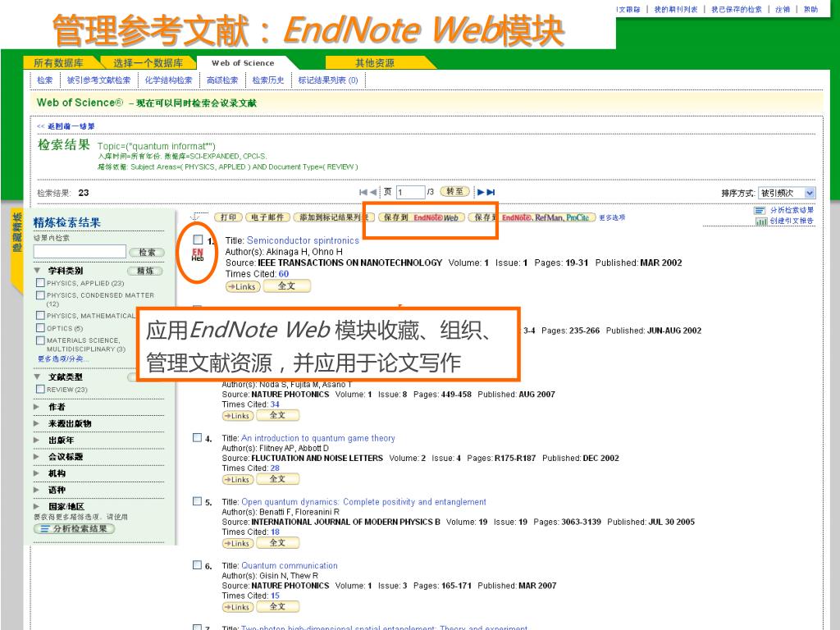Go to the previous results page
Image resolution: width=840 pixels, height=630 pixels.
373,192
